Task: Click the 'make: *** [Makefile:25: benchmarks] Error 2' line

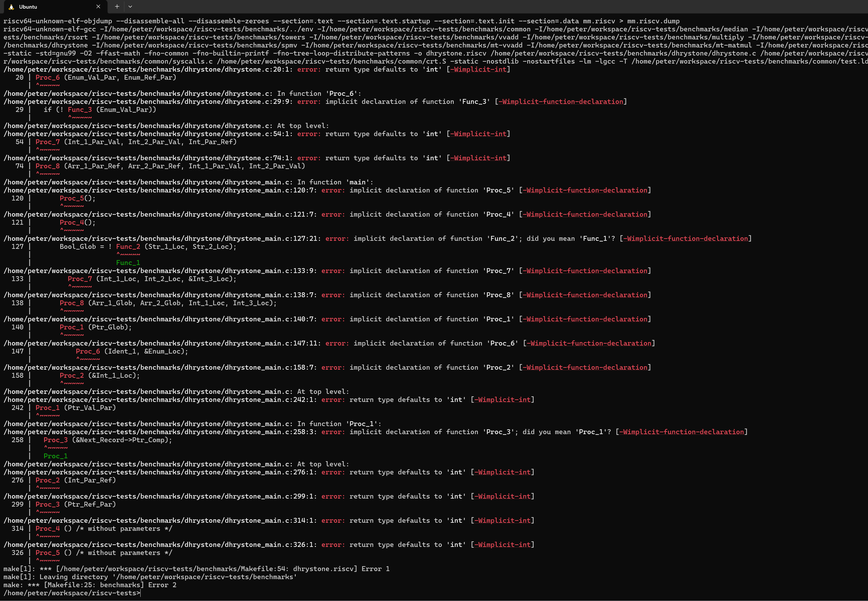Action: (x=90, y=585)
